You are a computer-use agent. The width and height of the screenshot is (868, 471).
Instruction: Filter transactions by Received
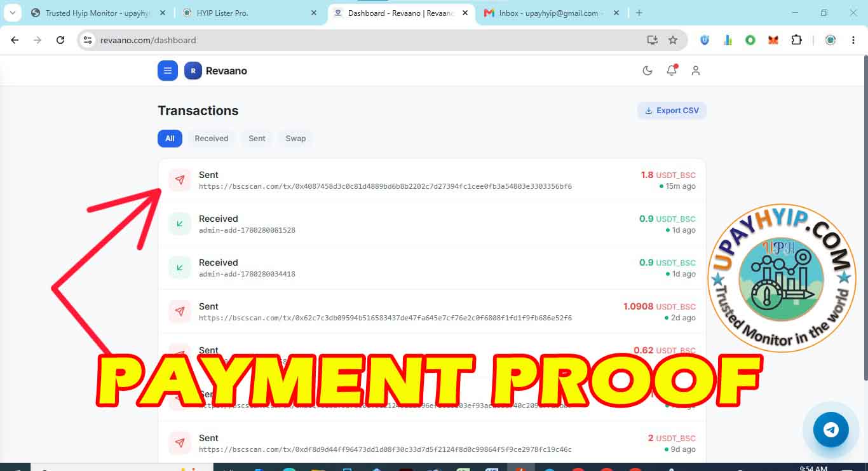pyautogui.click(x=212, y=139)
